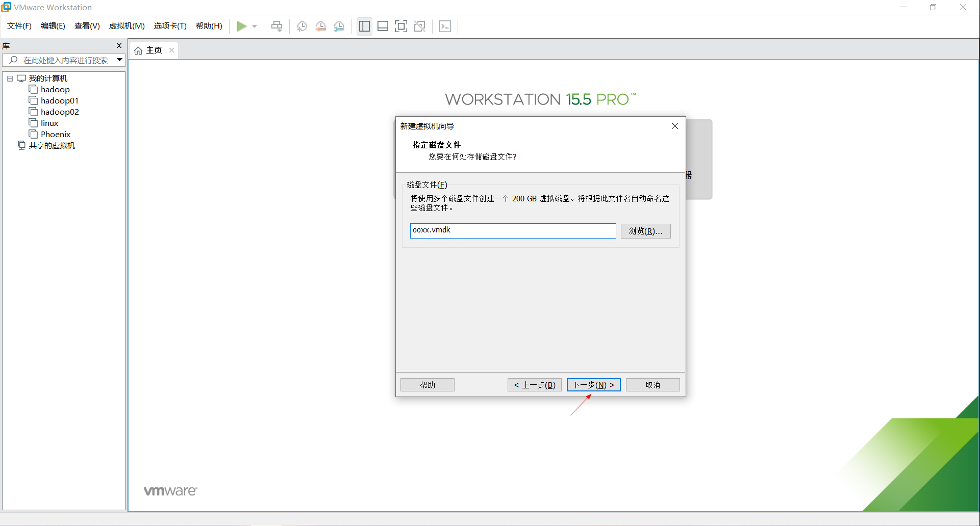The height and width of the screenshot is (526, 980).
Task: Click the hadoop01 VM icon in library
Action: point(33,101)
